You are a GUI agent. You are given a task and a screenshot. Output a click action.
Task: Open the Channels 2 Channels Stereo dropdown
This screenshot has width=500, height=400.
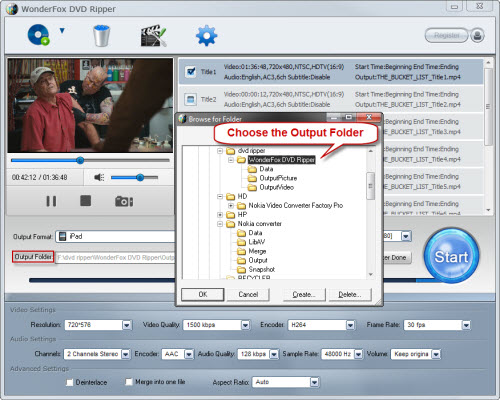[x=125, y=354]
